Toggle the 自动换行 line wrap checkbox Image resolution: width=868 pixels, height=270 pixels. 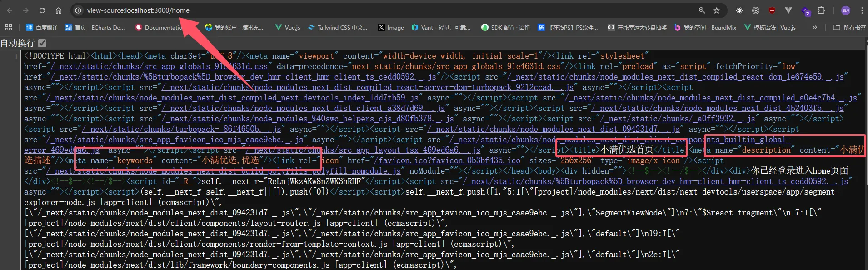click(42, 43)
